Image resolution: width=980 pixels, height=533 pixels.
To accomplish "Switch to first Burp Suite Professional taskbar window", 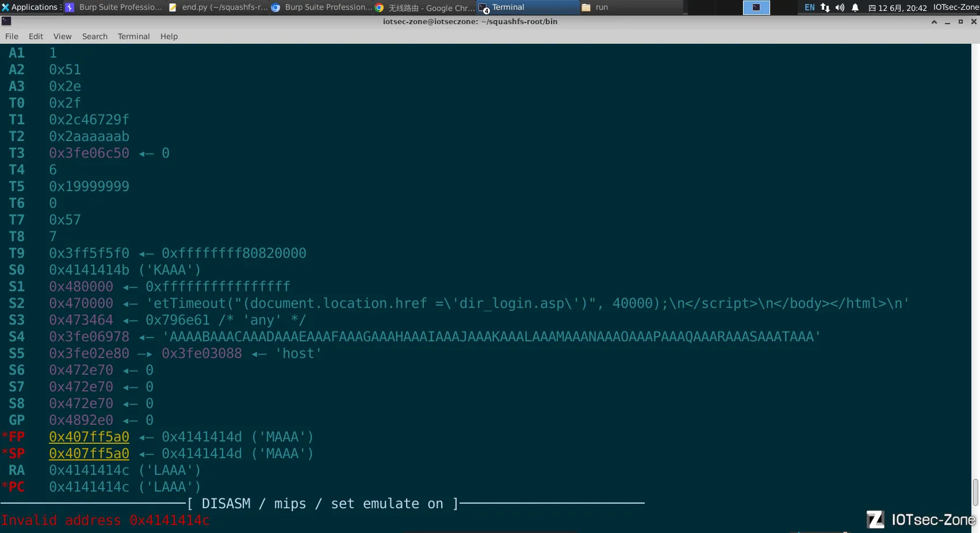I will (114, 7).
